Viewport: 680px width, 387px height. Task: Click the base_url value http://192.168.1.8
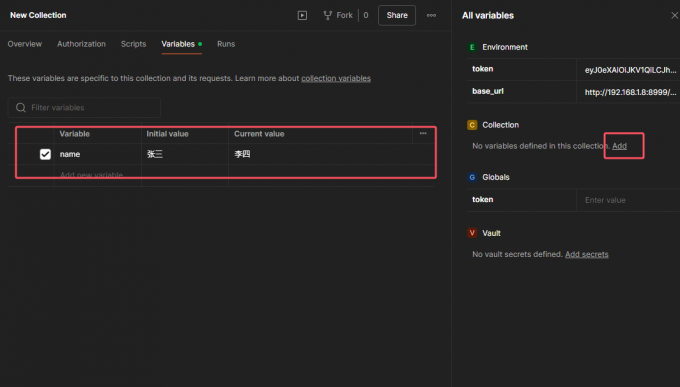630,92
